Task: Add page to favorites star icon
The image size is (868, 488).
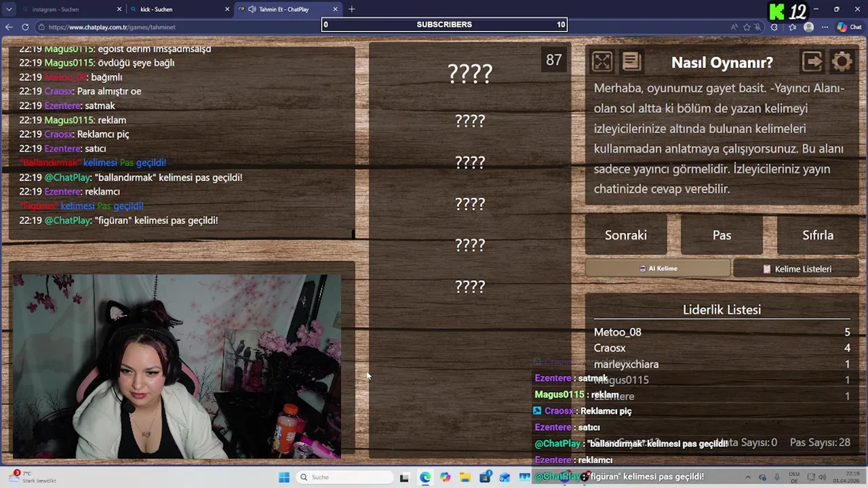Action: 747,27
